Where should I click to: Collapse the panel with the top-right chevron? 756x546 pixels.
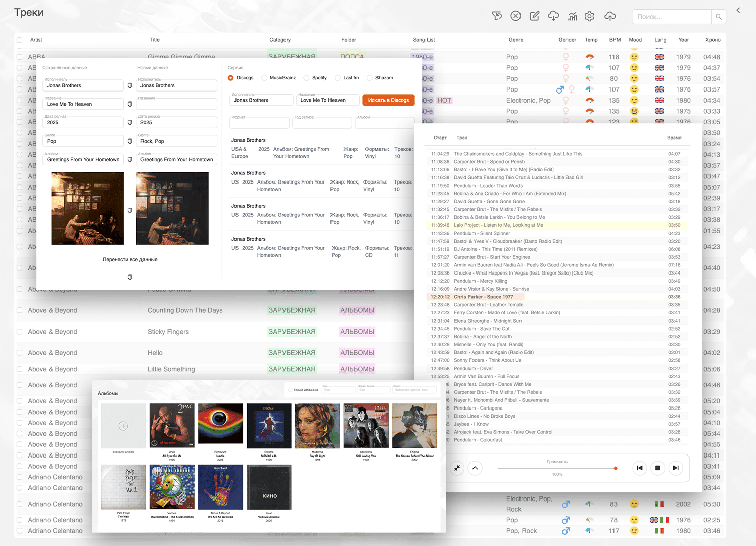click(x=738, y=10)
